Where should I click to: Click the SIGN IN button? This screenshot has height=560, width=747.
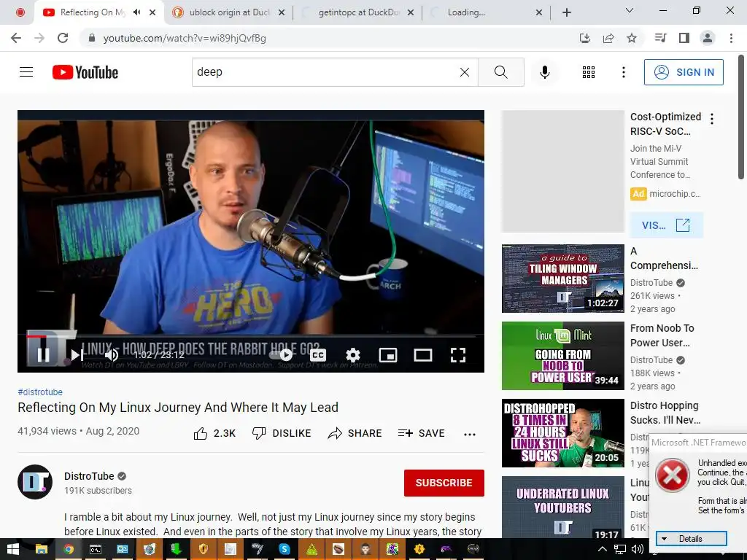click(684, 72)
